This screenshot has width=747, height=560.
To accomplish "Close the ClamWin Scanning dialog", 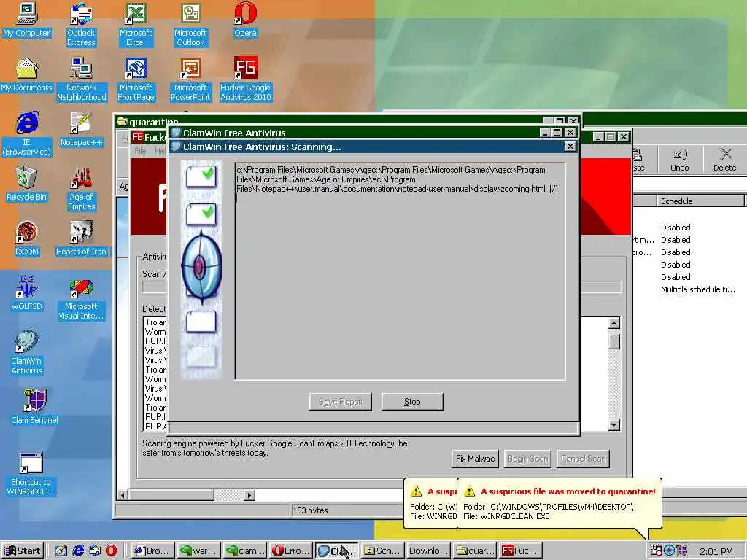I will click(x=570, y=146).
